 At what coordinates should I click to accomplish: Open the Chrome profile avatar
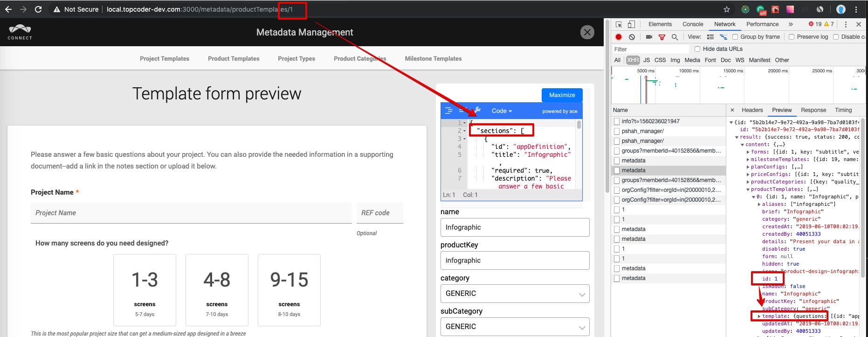pos(841,9)
